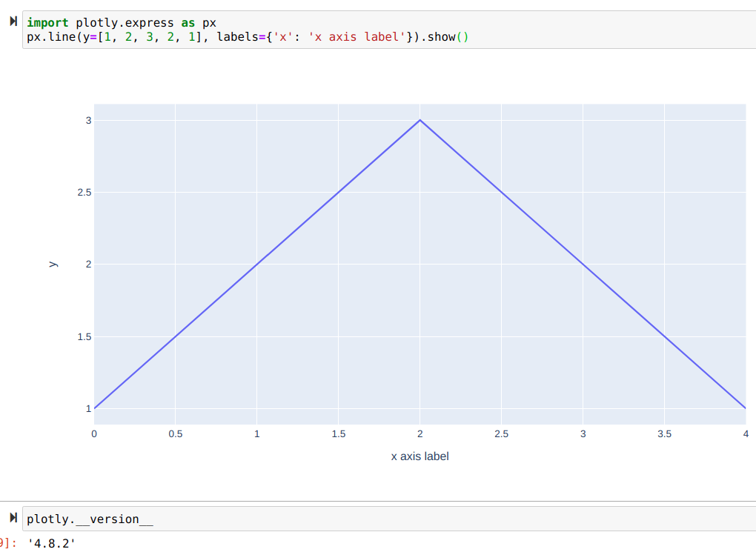The image size is (756, 552).
Task: Click the x-axis tick label 2
Action: tap(420, 433)
